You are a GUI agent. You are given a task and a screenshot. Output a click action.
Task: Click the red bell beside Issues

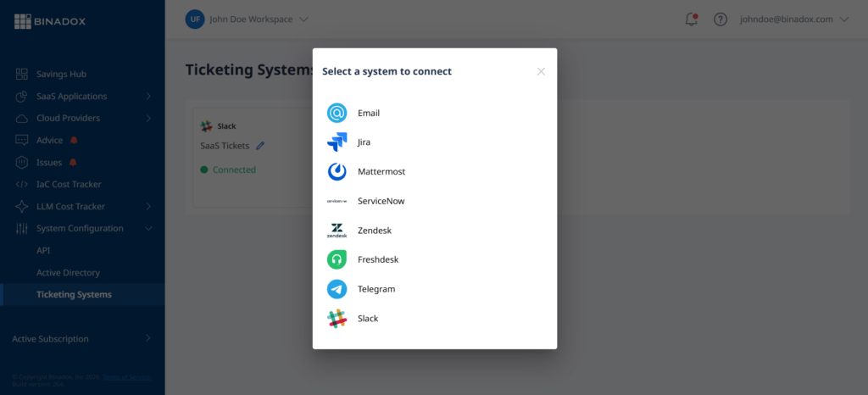click(73, 163)
